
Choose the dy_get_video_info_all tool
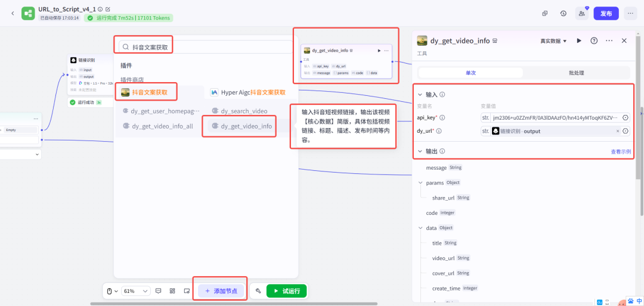pos(158,126)
